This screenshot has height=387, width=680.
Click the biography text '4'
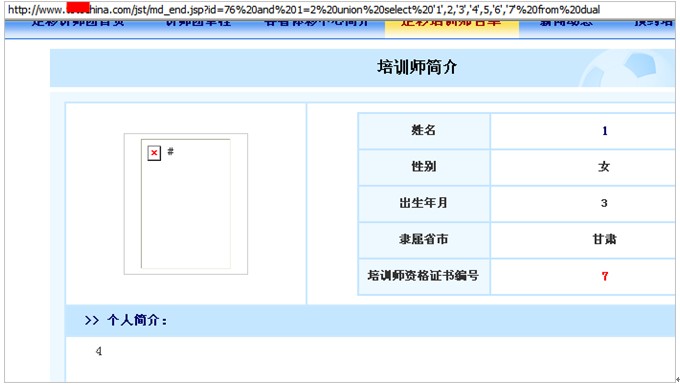pos(99,351)
